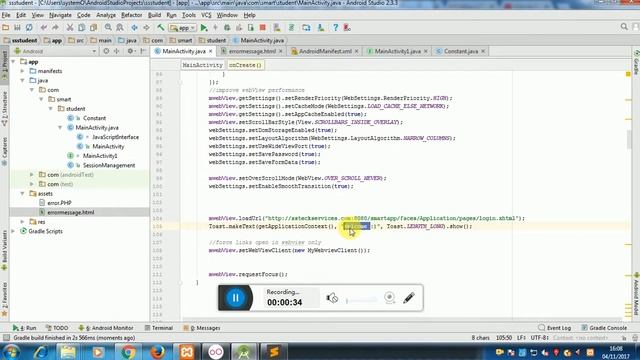Click the editor vertical scrollbar
Screen dimensions: 640x360
(x=629, y=139)
